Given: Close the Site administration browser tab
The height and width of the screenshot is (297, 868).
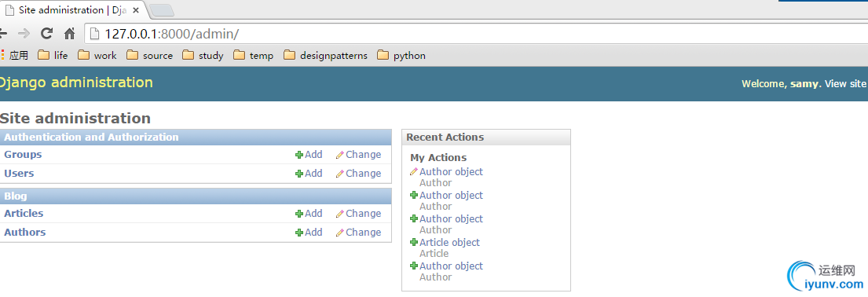Looking at the screenshot, I should tap(136, 10).
